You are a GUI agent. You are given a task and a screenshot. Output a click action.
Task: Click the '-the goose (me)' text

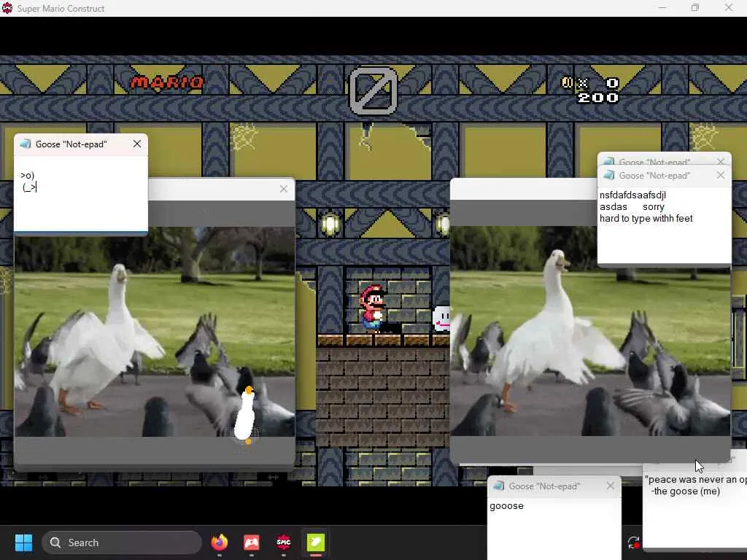pos(685,491)
